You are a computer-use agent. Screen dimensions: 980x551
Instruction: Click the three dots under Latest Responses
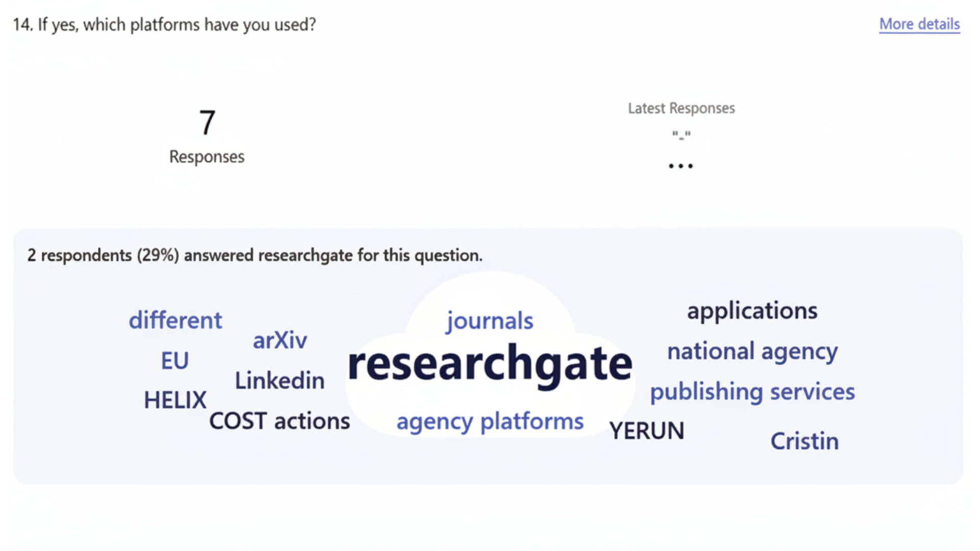[x=681, y=166]
